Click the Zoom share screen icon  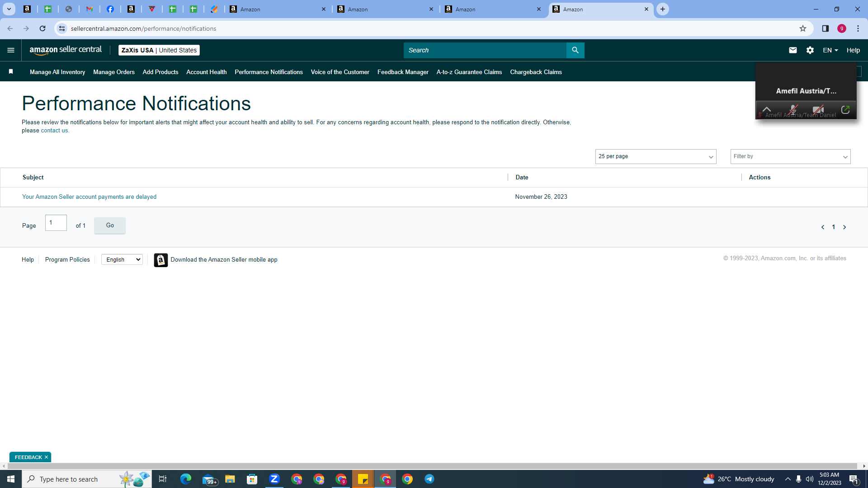(x=845, y=109)
